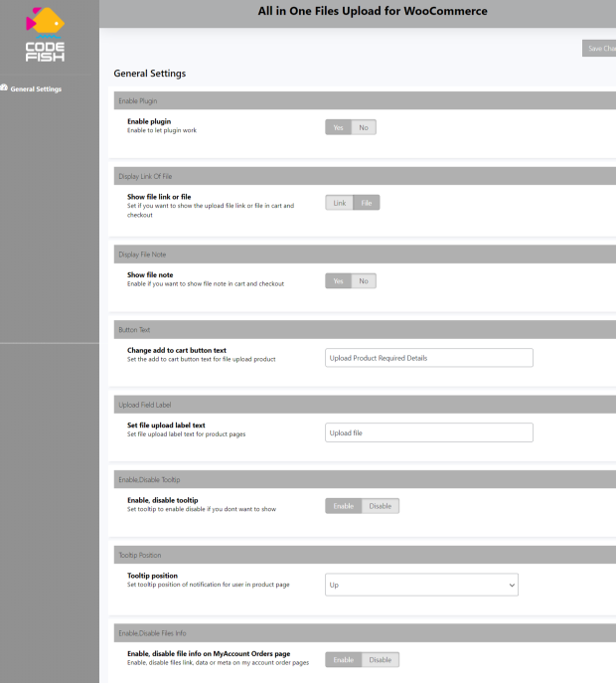
Task: Click the 'Tooltip position' label
Action: tap(152, 576)
